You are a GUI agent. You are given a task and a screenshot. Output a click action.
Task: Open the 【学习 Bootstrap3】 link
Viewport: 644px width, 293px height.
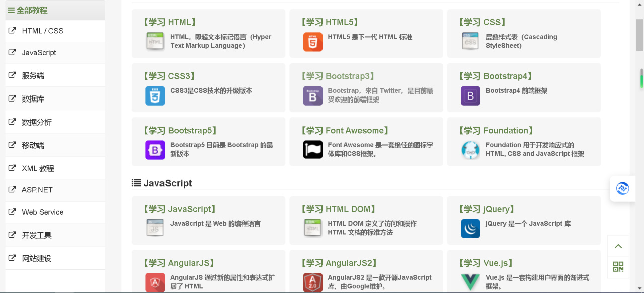coord(338,76)
